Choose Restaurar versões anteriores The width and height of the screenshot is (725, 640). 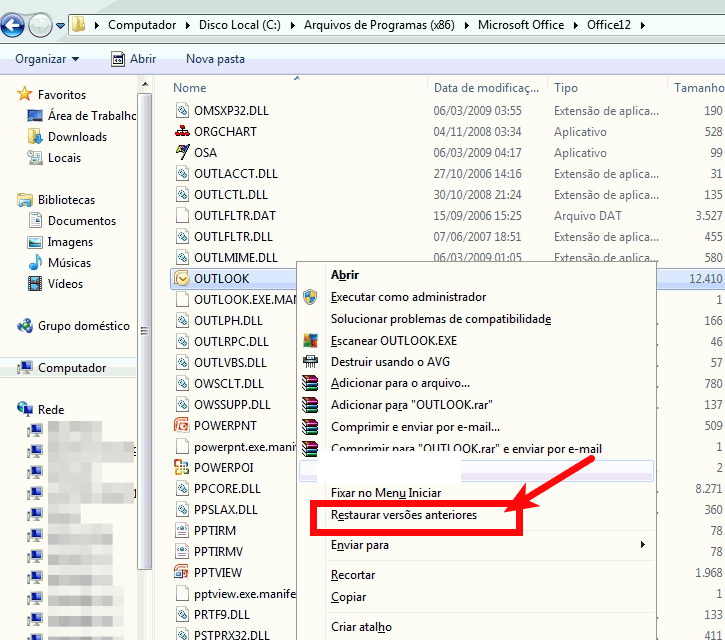(x=404, y=515)
